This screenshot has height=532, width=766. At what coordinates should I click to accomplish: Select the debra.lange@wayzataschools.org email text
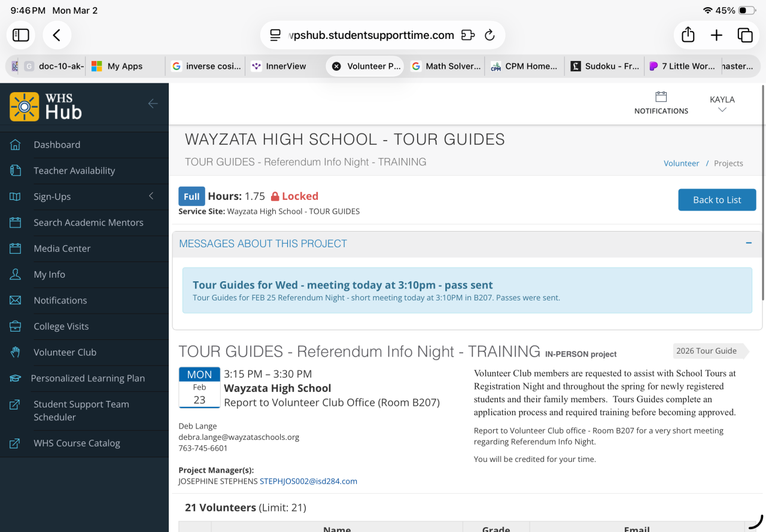coord(239,437)
